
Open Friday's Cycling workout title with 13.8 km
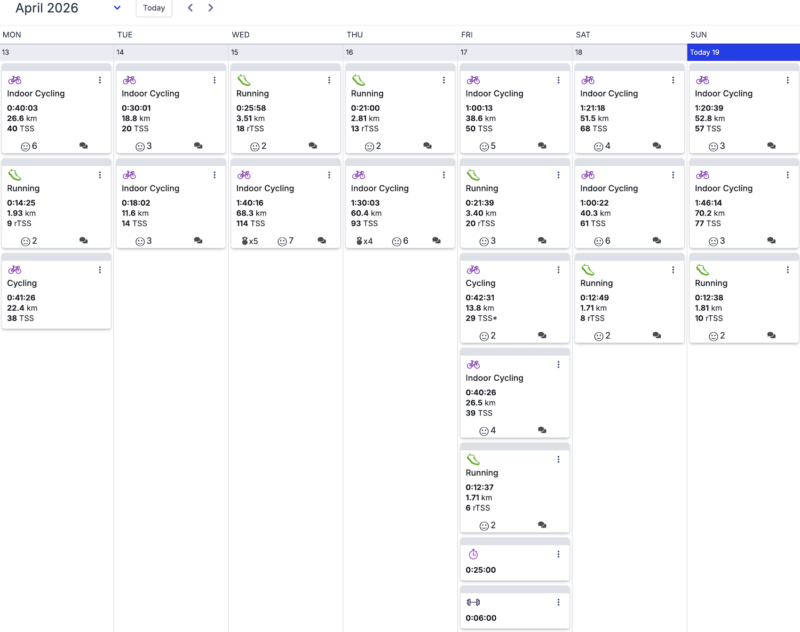(481, 283)
